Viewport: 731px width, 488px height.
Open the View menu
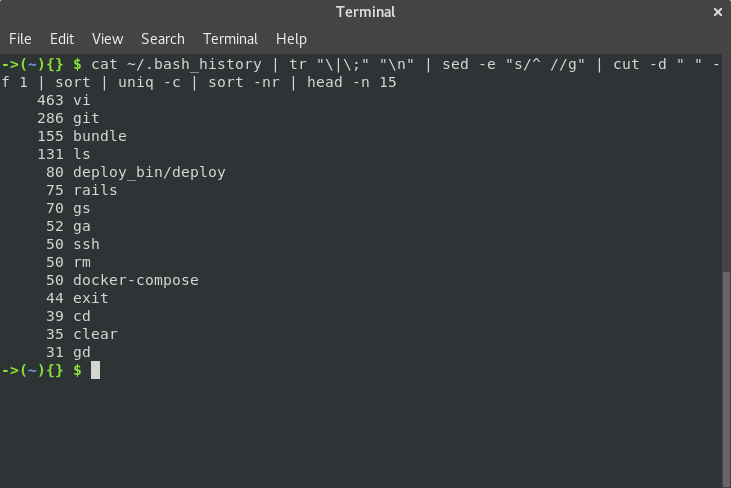[107, 39]
